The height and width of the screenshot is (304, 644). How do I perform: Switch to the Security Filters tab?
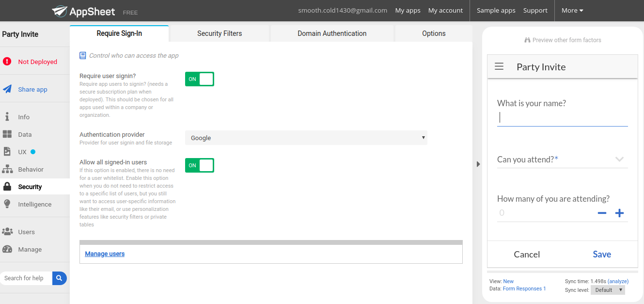coord(220,33)
